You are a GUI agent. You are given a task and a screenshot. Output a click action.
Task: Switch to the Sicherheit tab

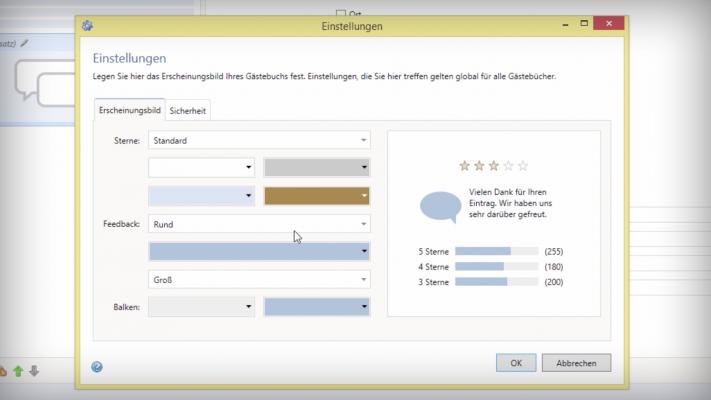coord(188,110)
